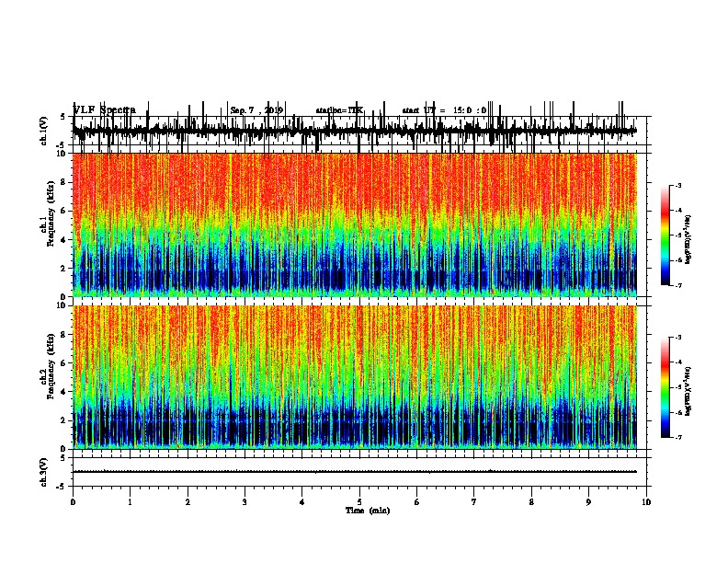Click the '-3' label on ch.2 color bar

click(x=678, y=338)
